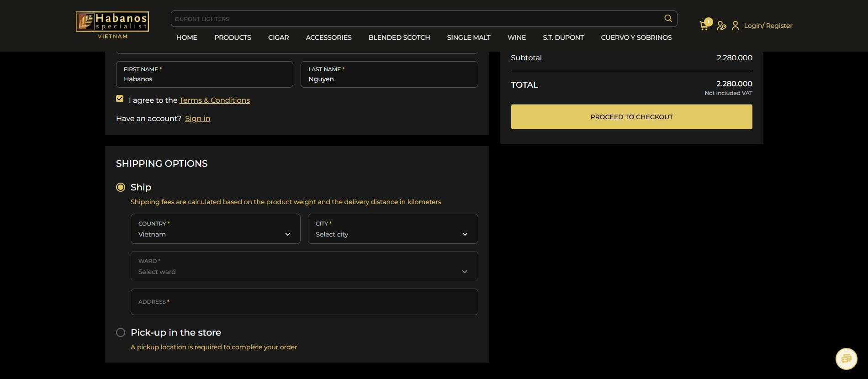This screenshot has width=868, height=379.
Task: Click the shipping fees note text
Action: [x=286, y=202]
